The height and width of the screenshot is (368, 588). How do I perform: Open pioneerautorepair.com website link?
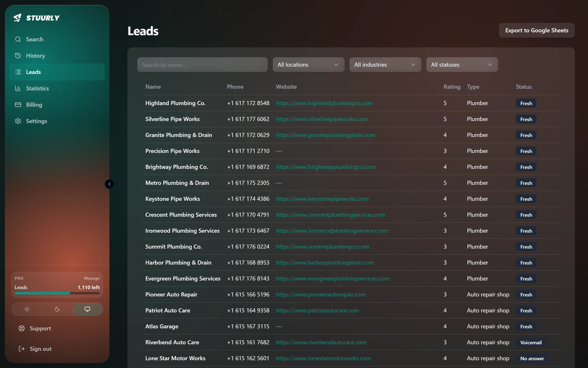tap(321, 294)
